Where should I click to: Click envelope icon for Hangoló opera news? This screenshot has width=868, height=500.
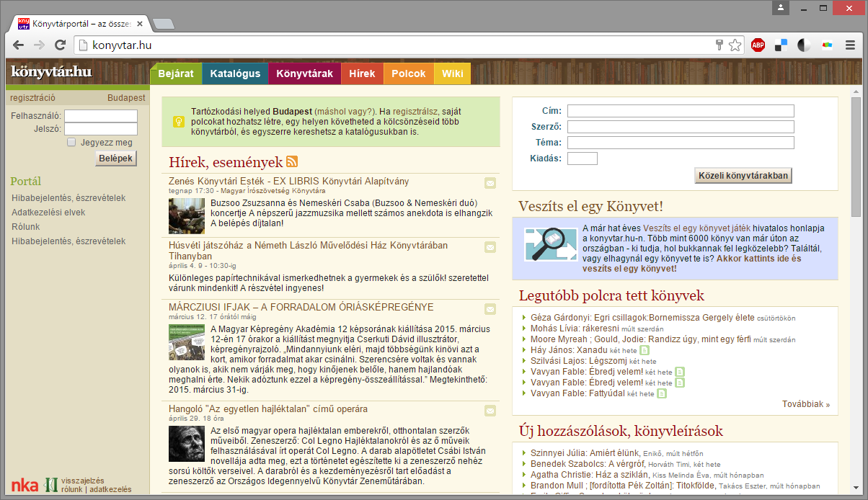pos(490,411)
